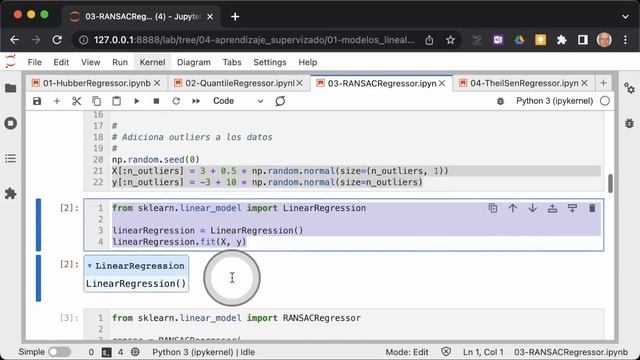Viewport: 640px width, 360px height.
Task: Move the active cell down
Action: tap(533, 209)
